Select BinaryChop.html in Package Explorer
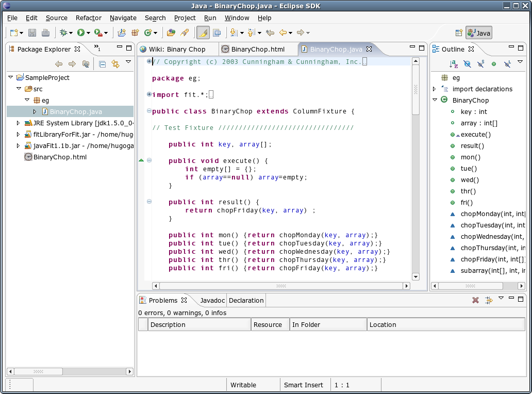532x394 pixels. [60, 157]
